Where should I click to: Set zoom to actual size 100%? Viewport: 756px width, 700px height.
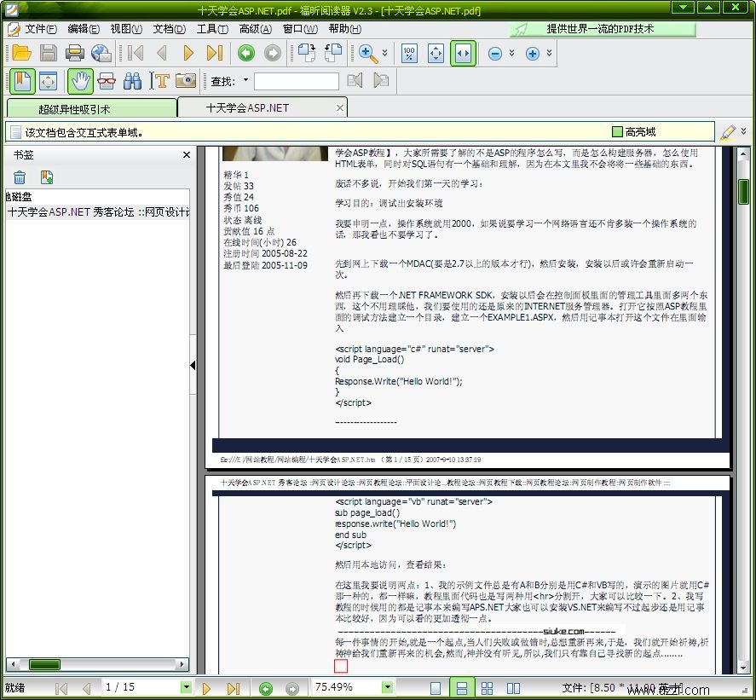click(409, 53)
